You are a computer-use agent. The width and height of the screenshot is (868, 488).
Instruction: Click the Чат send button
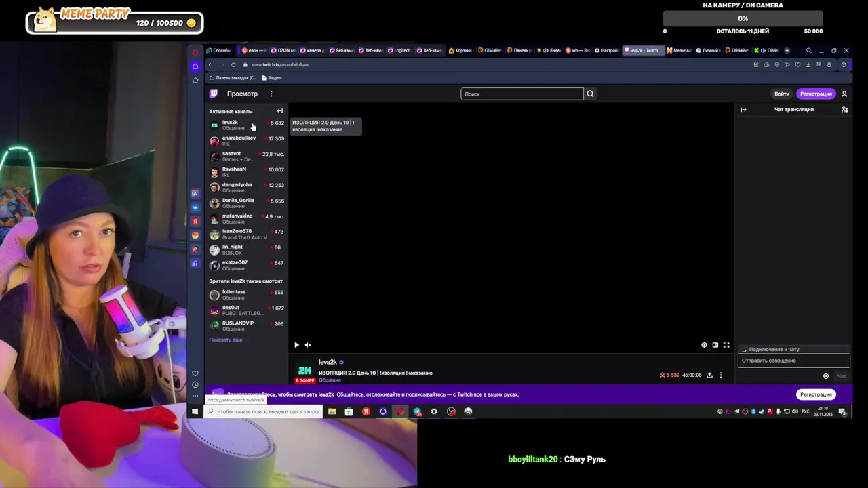(x=842, y=376)
